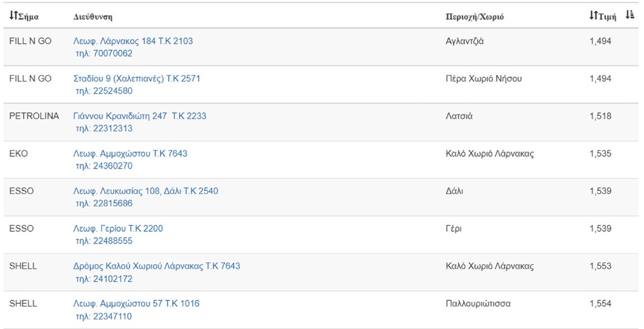Click the Διεύθυνση column header

point(93,17)
